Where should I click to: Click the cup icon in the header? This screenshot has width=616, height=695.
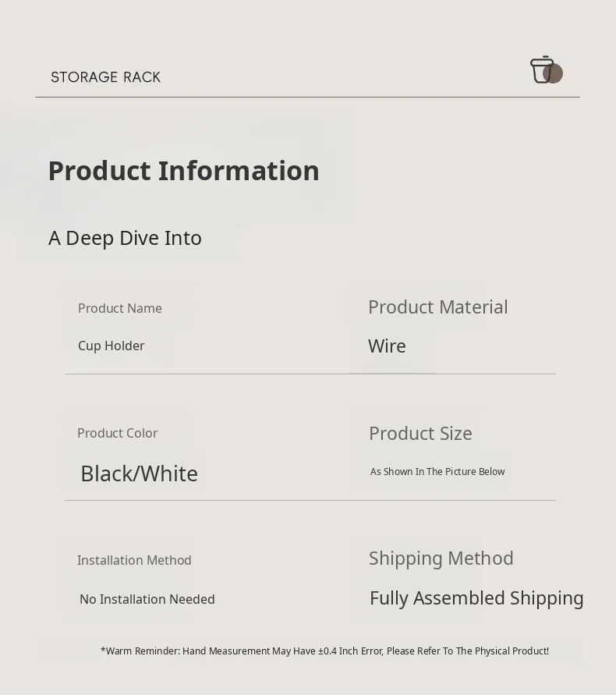coord(544,70)
